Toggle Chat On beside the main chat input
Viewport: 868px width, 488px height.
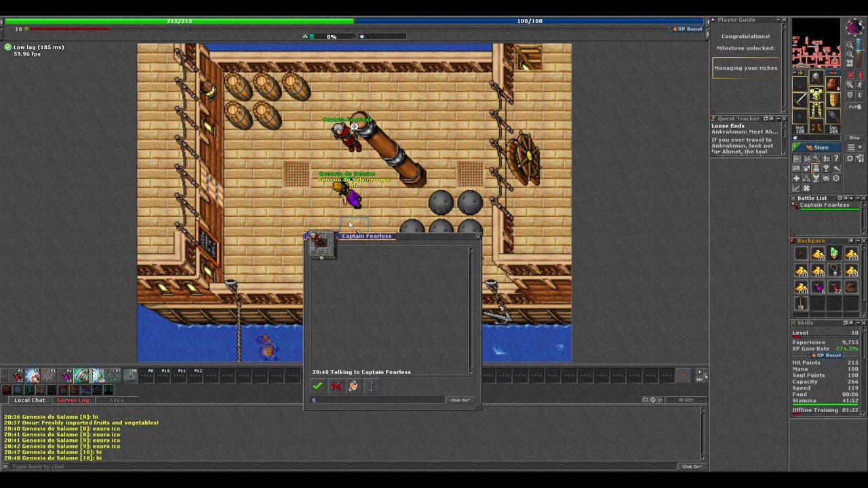point(692,466)
